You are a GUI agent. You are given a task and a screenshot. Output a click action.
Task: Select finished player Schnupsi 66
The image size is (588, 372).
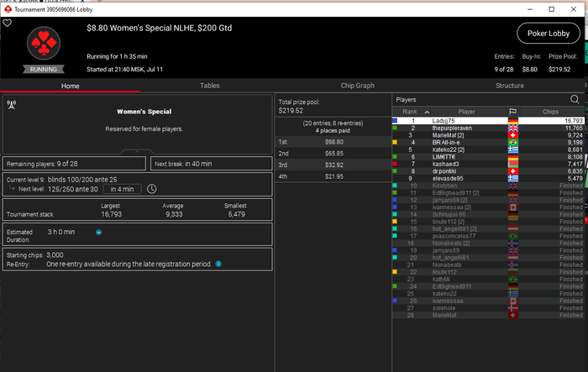coord(488,214)
